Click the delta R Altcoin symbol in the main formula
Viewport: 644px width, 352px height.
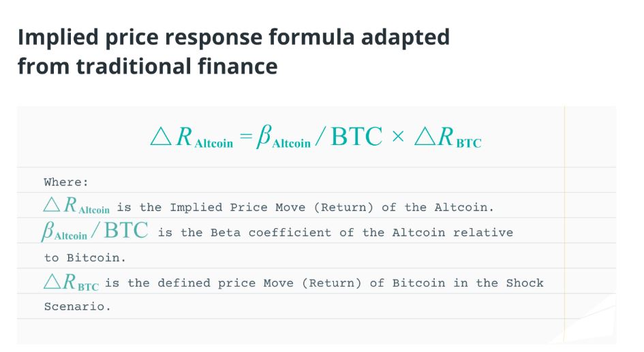191,137
